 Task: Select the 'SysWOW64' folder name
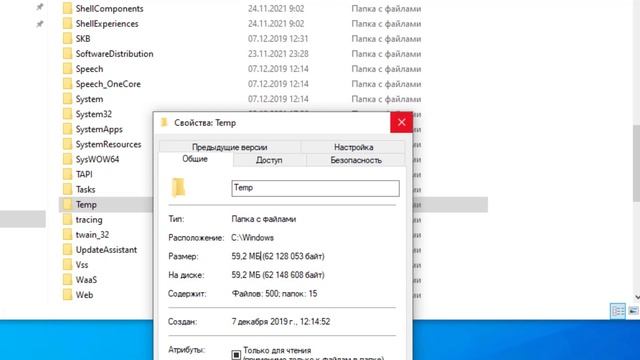pos(97,160)
